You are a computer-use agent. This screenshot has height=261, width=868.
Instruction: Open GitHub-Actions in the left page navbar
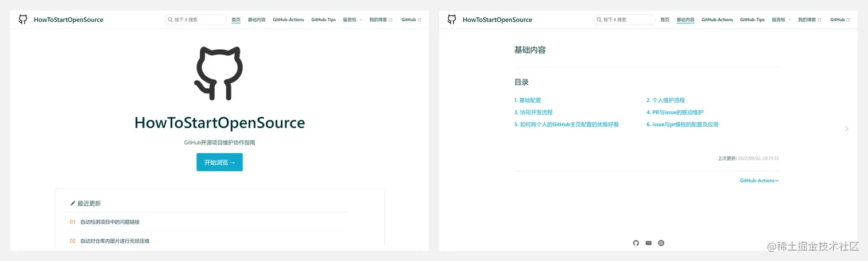tap(288, 20)
